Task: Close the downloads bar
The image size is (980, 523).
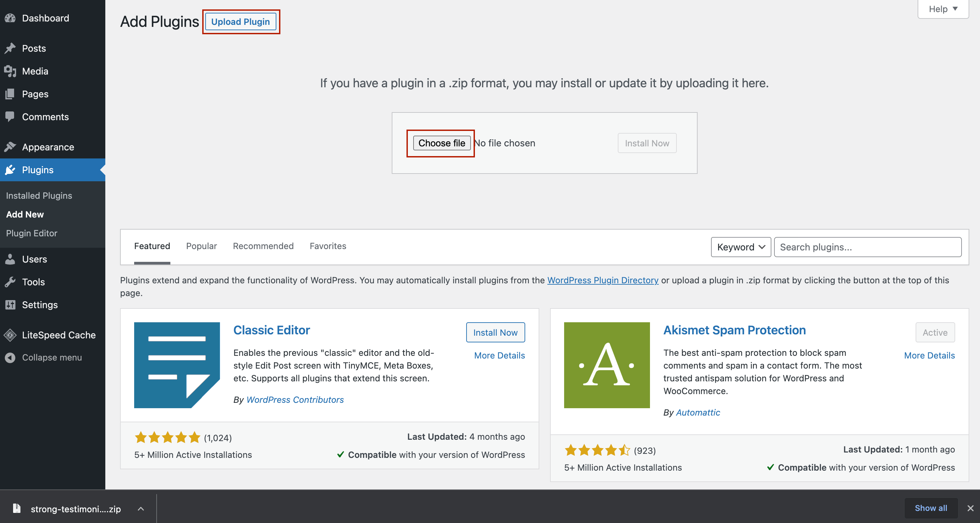Action: 971,508
